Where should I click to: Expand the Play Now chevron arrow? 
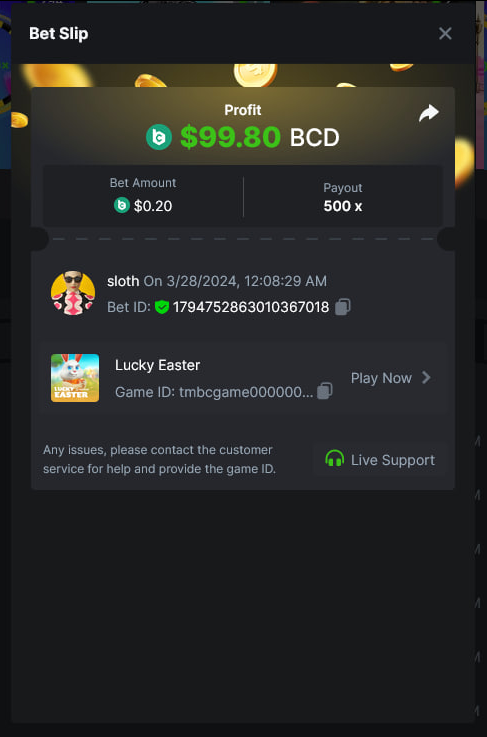click(x=426, y=377)
